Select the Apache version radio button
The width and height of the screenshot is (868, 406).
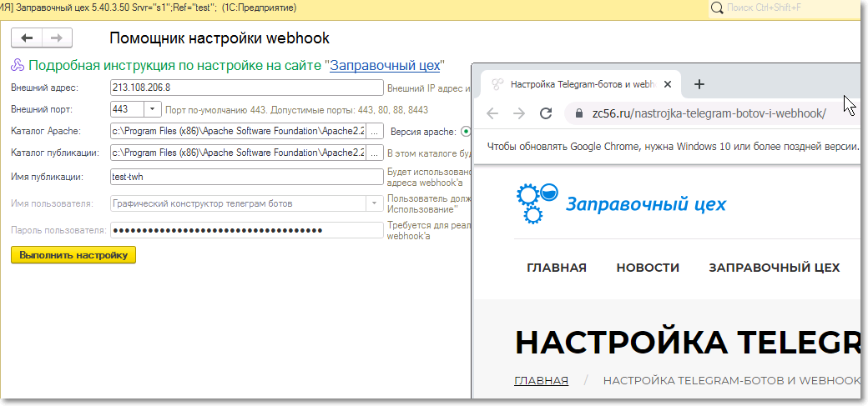click(x=466, y=131)
